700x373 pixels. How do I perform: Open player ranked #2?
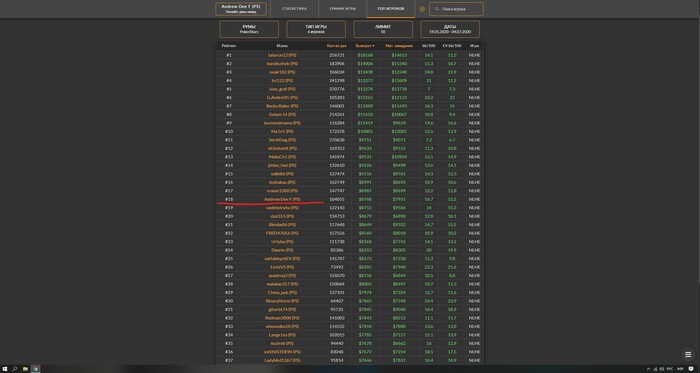tap(282, 63)
